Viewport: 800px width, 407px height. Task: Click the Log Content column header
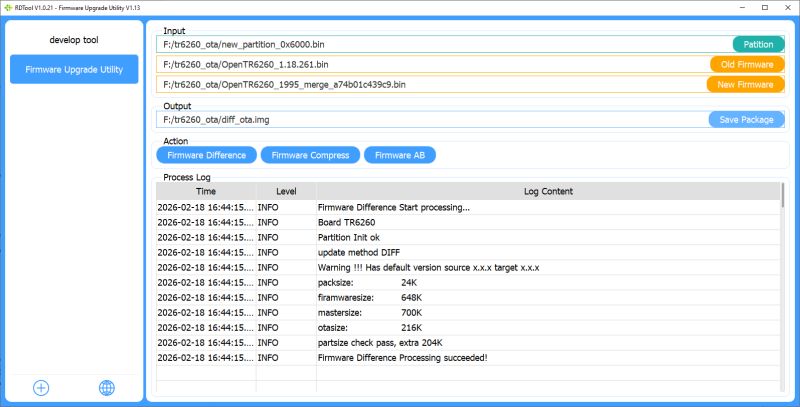pyautogui.click(x=548, y=191)
